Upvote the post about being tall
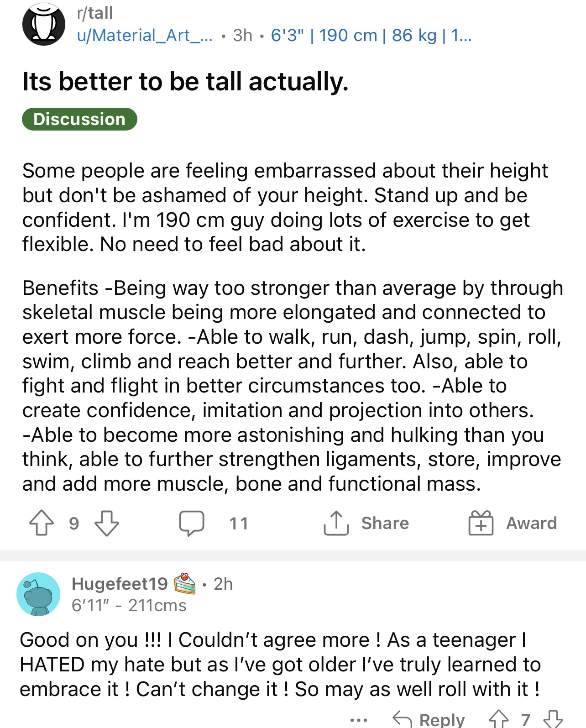The height and width of the screenshot is (728, 586). point(42,523)
